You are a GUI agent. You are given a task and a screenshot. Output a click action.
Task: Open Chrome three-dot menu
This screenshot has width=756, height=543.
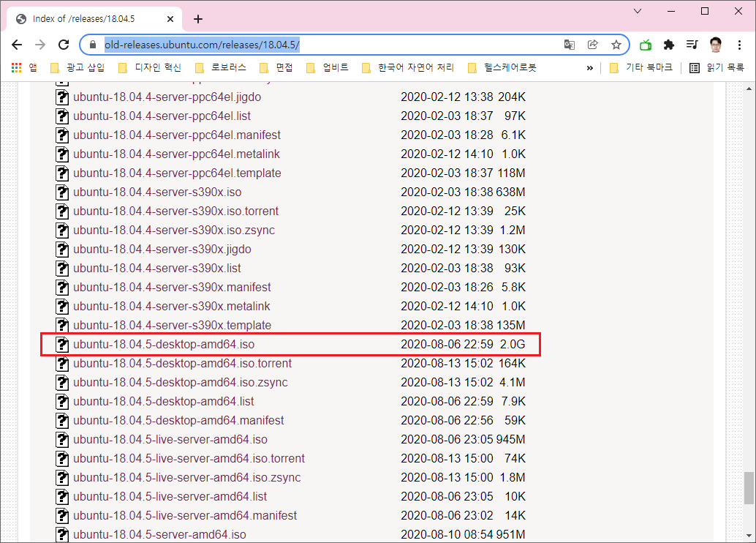coord(739,45)
